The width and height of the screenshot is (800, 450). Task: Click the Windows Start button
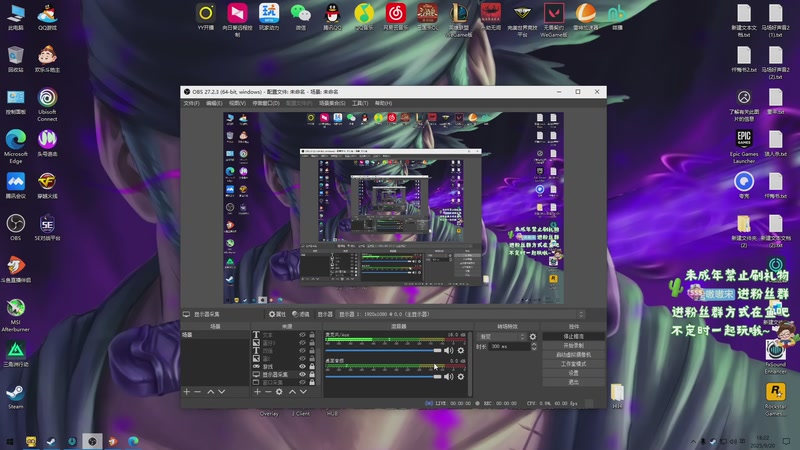pos(10,441)
